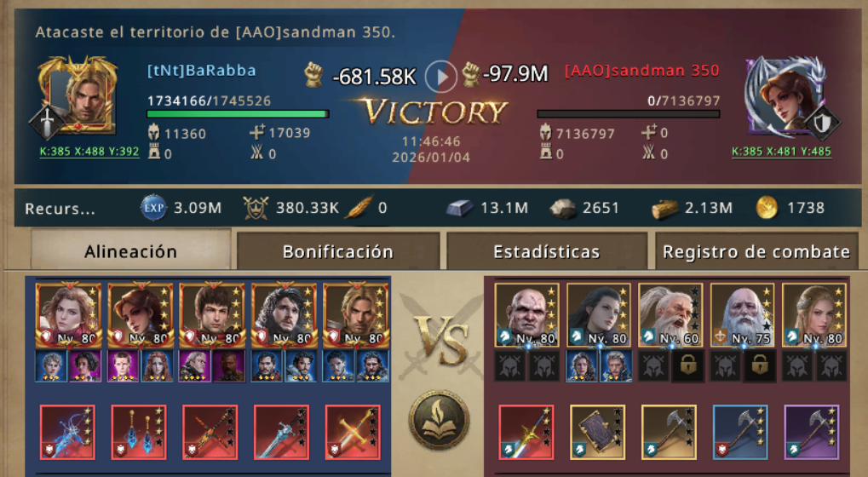868x477 pixels.
Task: Switch to the Estadísticas tab
Action: point(546,252)
